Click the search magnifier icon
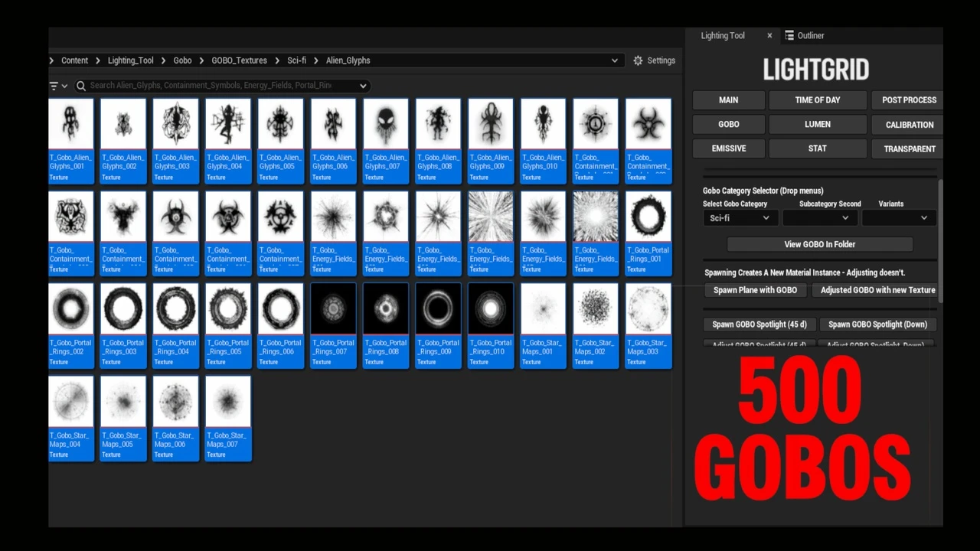Image resolution: width=980 pixels, height=551 pixels. pyautogui.click(x=81, y=86)
